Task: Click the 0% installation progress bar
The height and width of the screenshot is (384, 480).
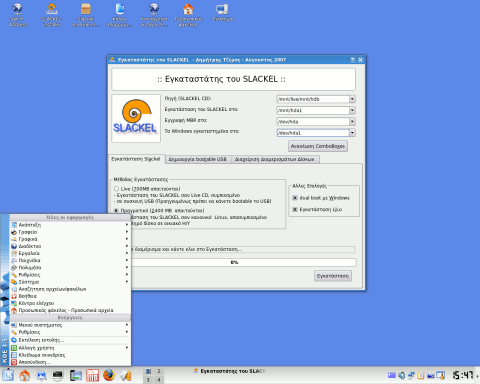Action: tap(234, 262)
